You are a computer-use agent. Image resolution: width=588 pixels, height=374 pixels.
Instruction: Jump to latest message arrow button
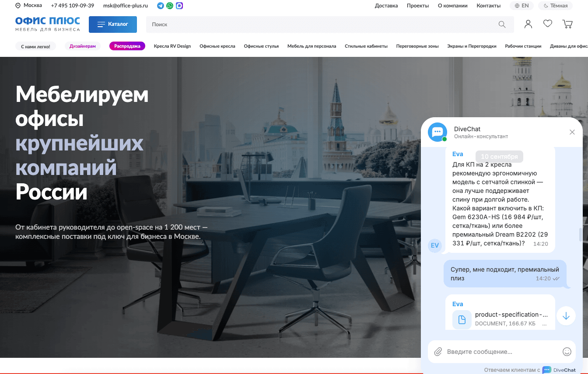pyautogui.click(x=566, y=316)
